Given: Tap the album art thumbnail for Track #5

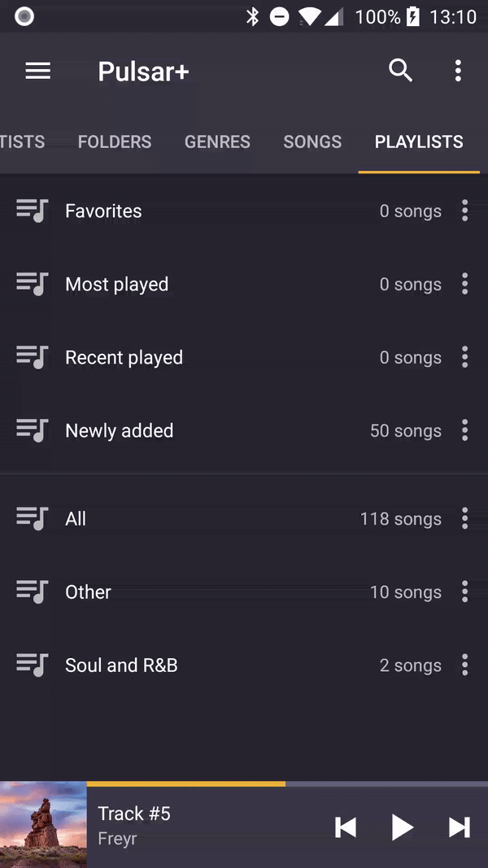Looking at the screenshot, I should tap(43, 825).
